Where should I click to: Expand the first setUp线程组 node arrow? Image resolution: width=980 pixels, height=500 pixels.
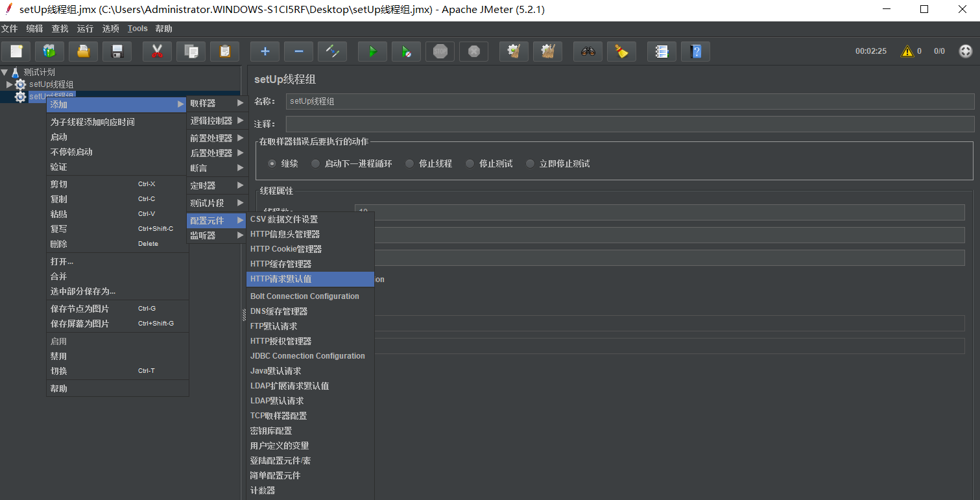9,84
